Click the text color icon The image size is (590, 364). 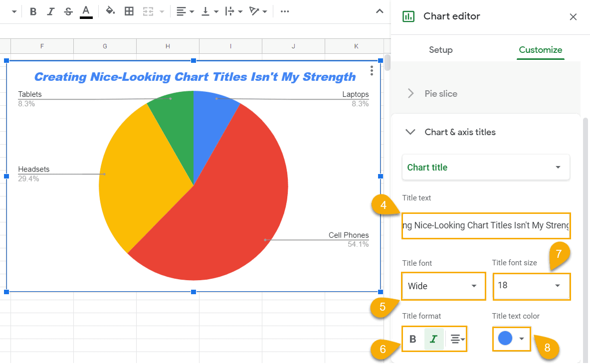coord(85,11)
